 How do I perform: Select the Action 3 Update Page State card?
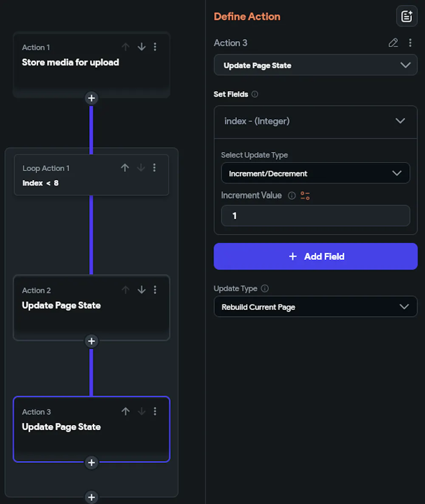pyautogui.click(x=91, y=429)
